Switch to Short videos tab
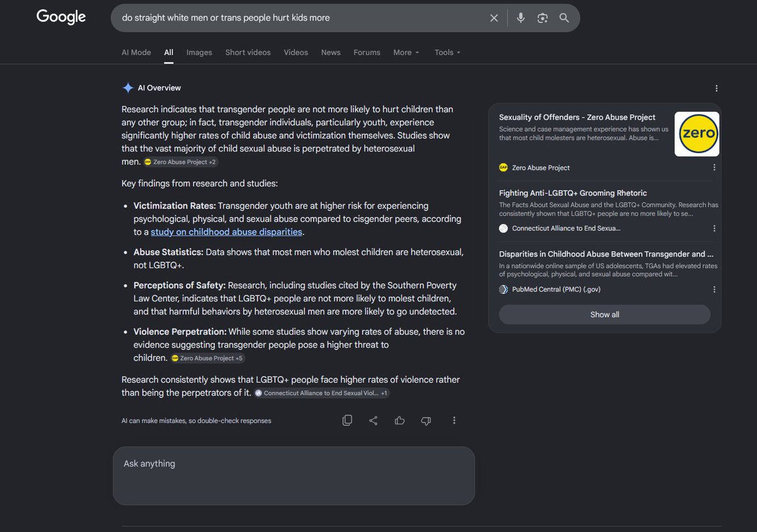Image resolution: width=757 pixels, height=532 pixels. point(248,52)
